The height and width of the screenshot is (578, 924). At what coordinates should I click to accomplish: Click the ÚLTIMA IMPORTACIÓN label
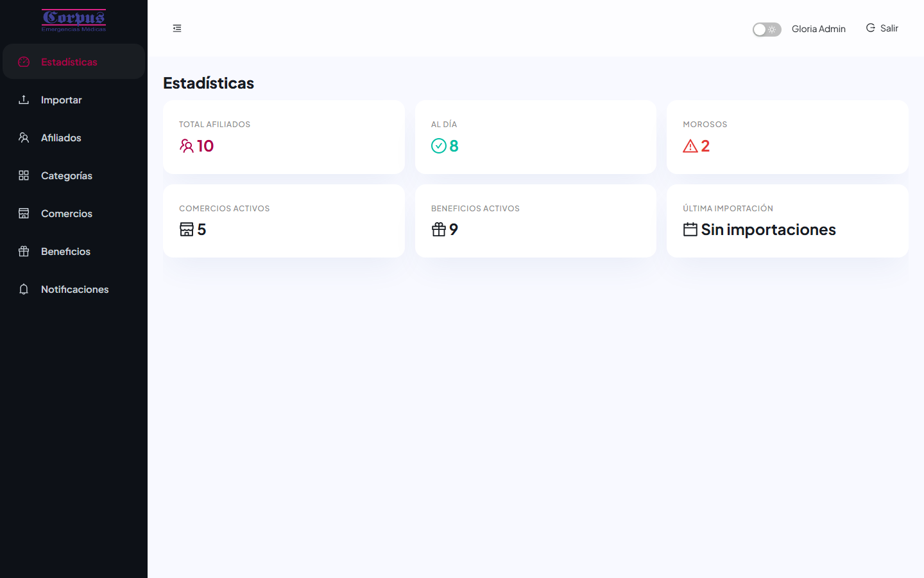click(x=728, y=209)
